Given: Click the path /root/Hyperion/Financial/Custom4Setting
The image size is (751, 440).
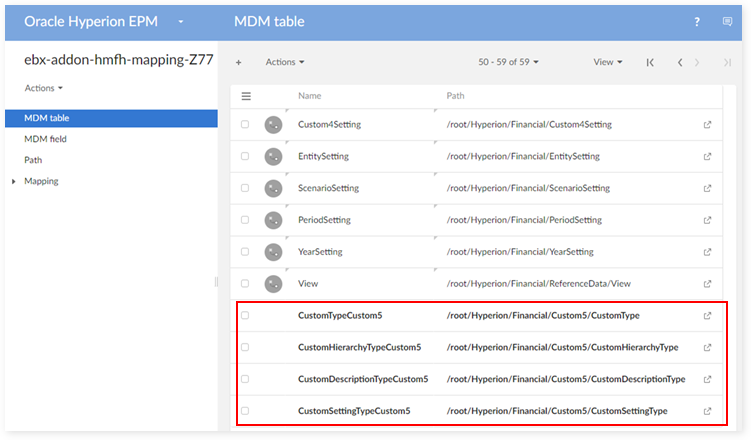Looking at the screenshot, I should tap(529, 124).
